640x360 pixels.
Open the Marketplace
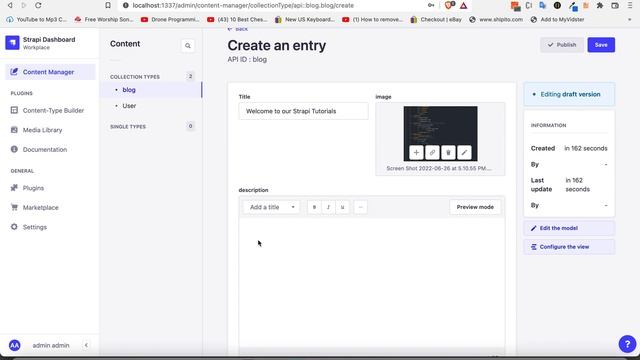pyautogui.click(x=35, y=207)
